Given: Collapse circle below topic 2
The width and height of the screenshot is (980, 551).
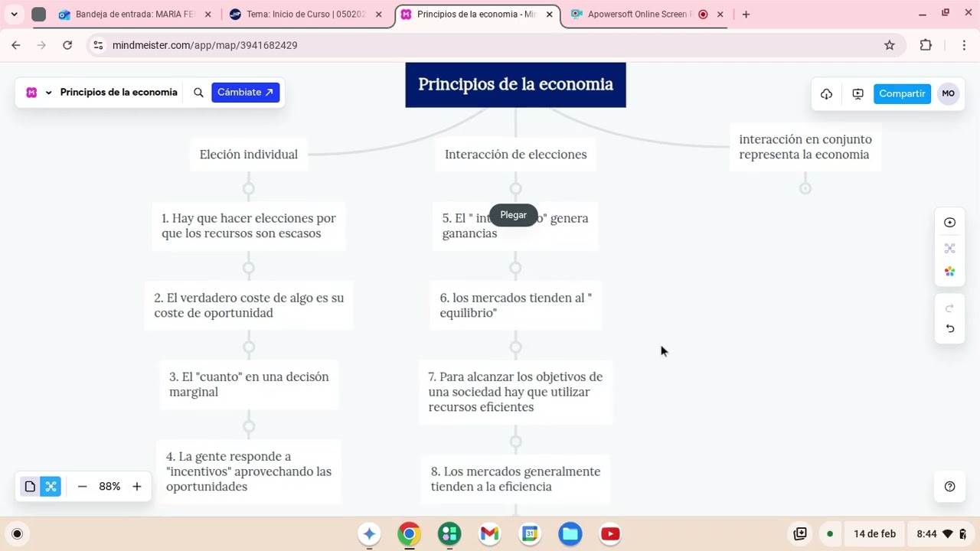Looking at the screenshot, I should pyautogui.click(x=249, y=347).
